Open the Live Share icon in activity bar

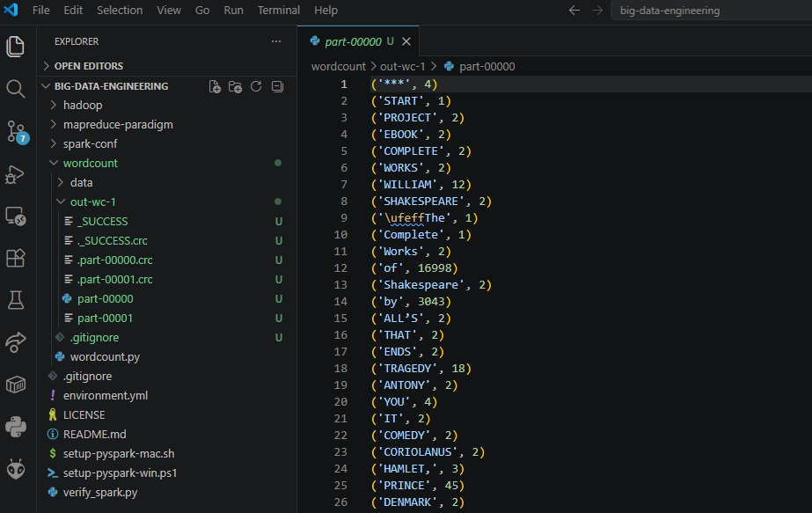pos(16,342)
